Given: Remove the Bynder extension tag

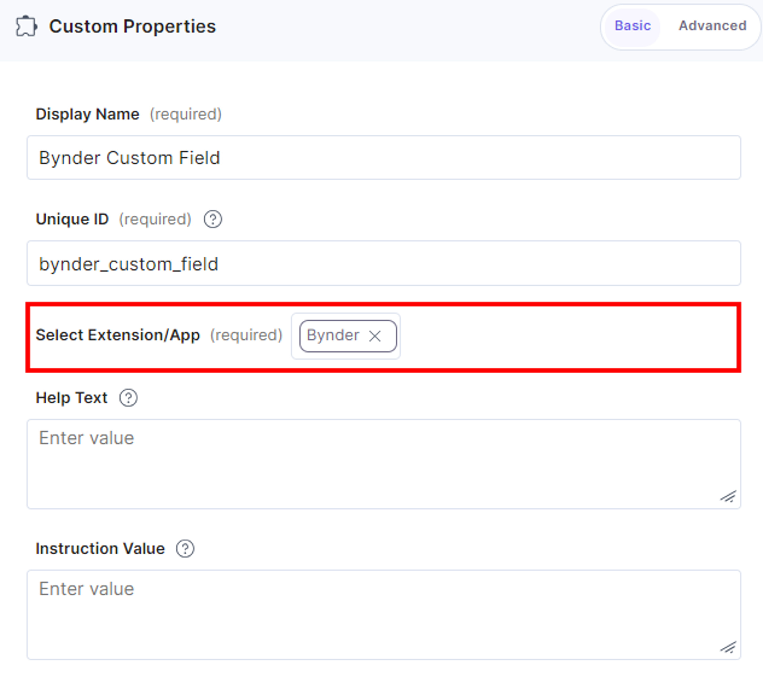Looking at the screenshot, I should [375, 336].
